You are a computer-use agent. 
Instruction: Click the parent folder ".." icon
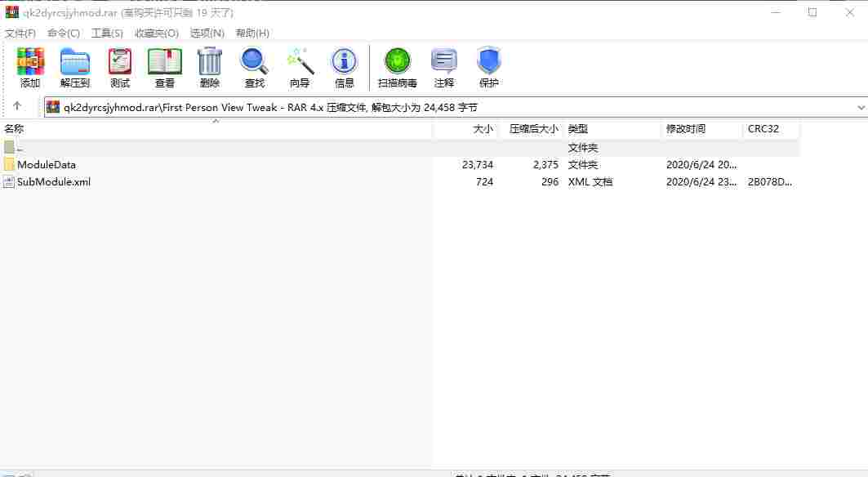[9, 147]
